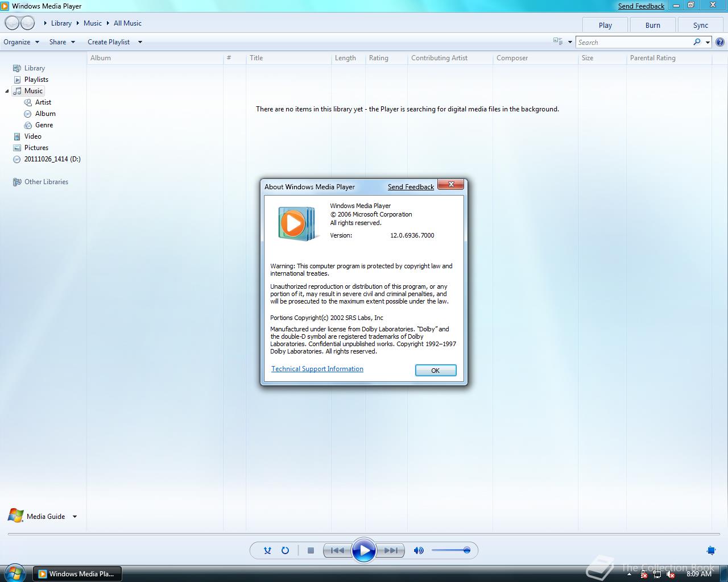Viewport: 728px width, 582px height.
Task: Switch to Now Playing view
Action: point(711,550)
